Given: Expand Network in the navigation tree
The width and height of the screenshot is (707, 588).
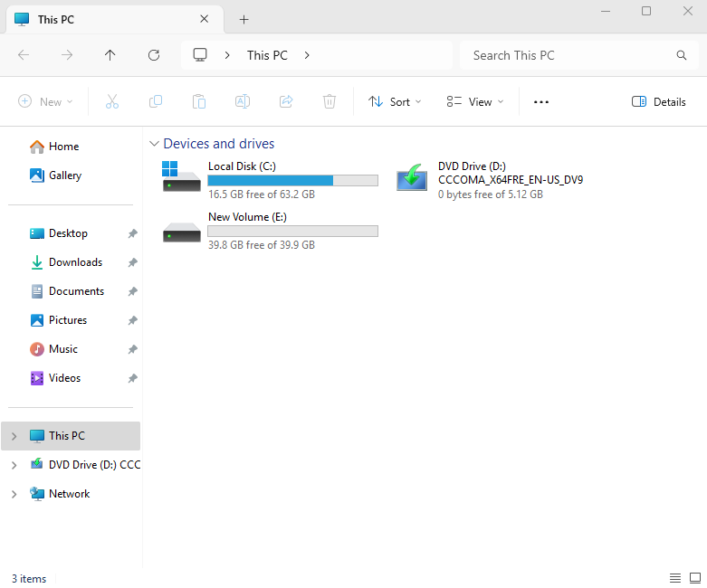Looking at the screenshot, I should [x=14, y=494].
